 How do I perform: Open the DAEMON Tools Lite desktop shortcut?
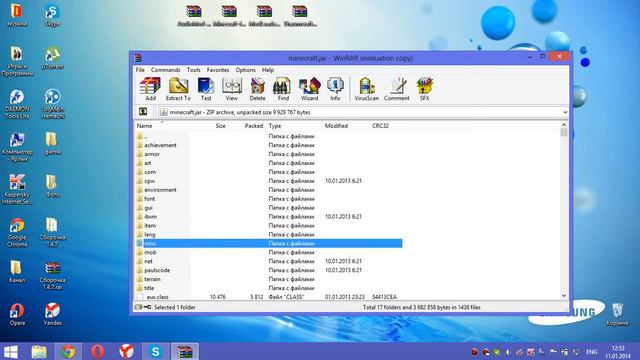[x=17, y=104]
